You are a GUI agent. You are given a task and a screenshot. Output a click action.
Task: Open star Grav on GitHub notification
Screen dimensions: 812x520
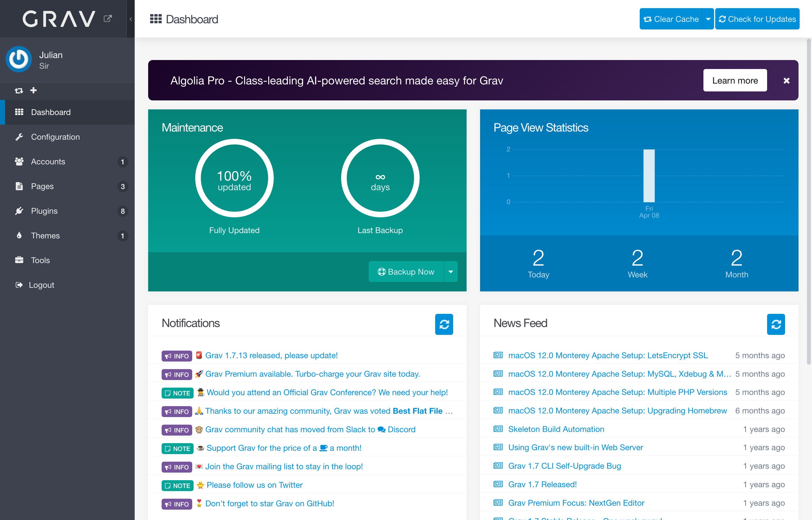tap(270, 503)
